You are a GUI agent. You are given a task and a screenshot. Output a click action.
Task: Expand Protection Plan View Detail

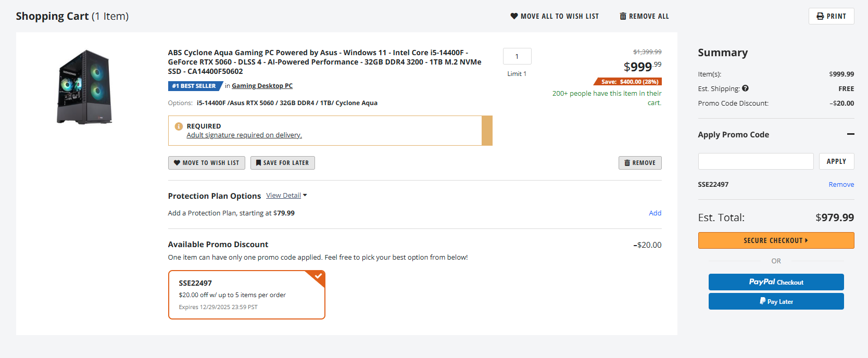pyautogui.click(x=286, y=196)
